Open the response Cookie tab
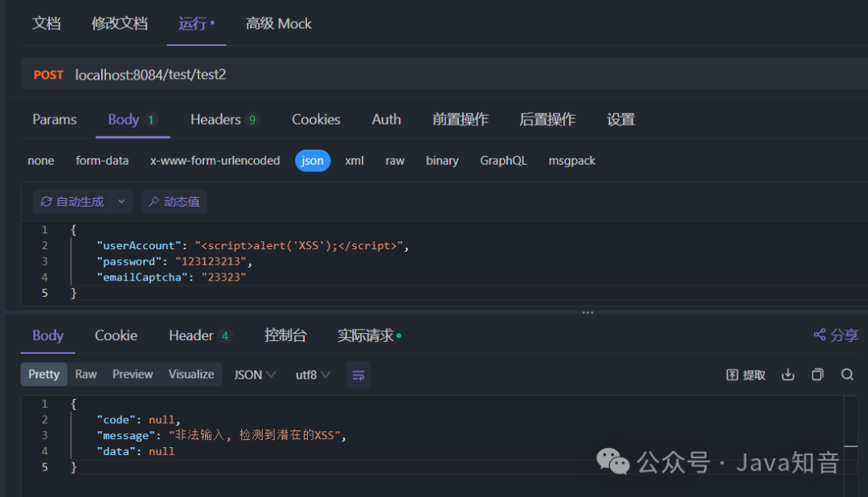The width and height of the screenshot is (868, 497). coord(116,335)
